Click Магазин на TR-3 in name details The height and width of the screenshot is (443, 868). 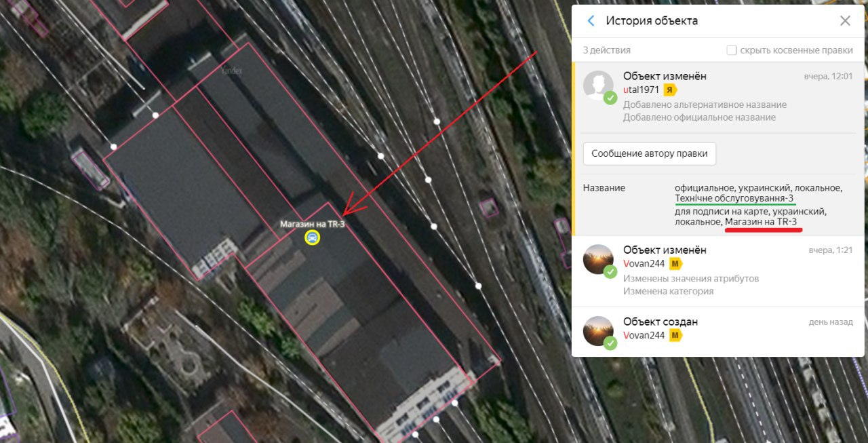coord(761,222)
